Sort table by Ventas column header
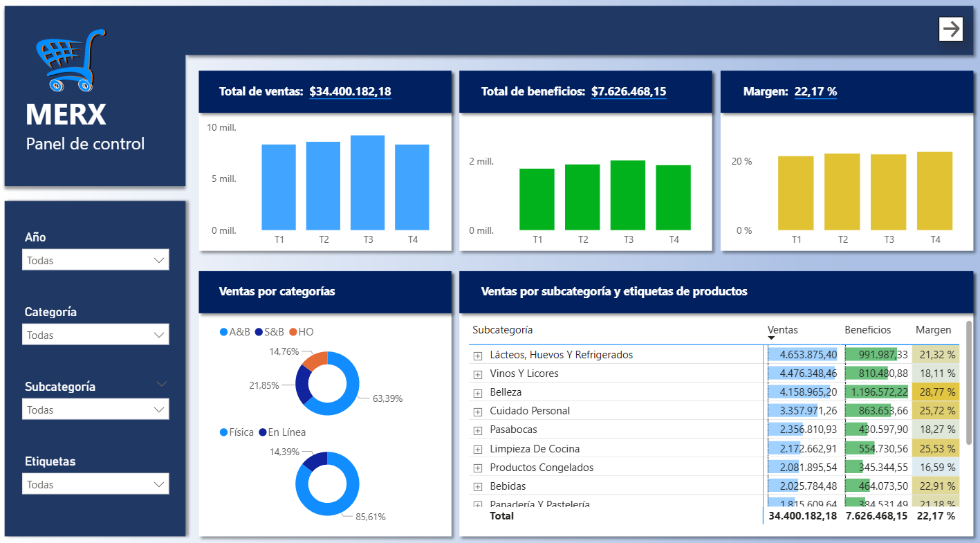 pyautogui.click(x=782, y=330)
